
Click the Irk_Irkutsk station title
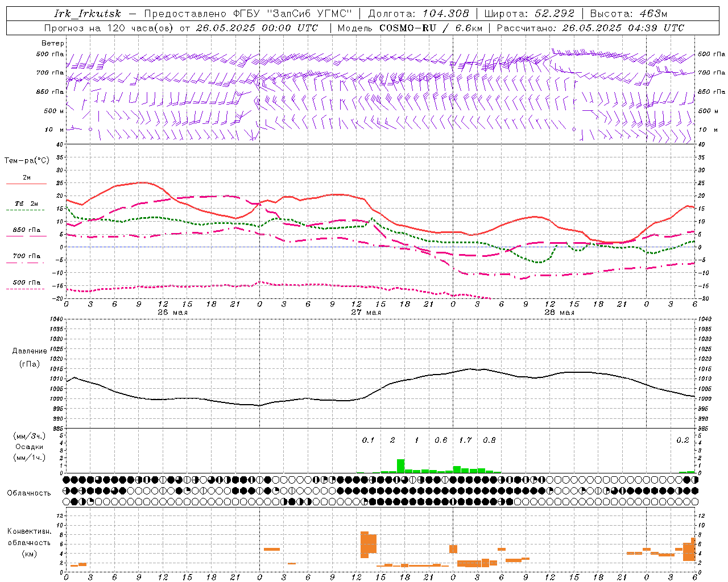click(x=88, y=14)
